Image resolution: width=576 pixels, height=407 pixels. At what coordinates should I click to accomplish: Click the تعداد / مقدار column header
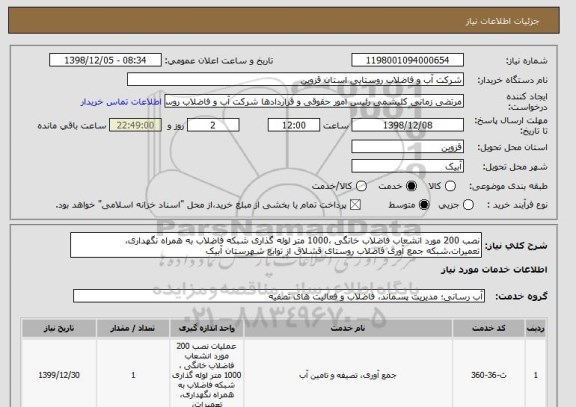coord(133,328)
